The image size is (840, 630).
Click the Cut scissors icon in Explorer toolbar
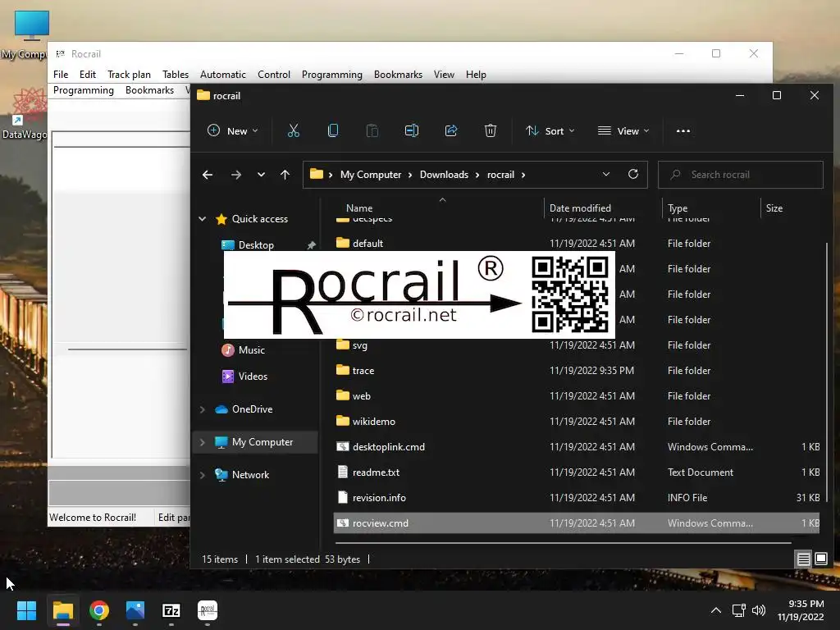(x=294, y=130)
